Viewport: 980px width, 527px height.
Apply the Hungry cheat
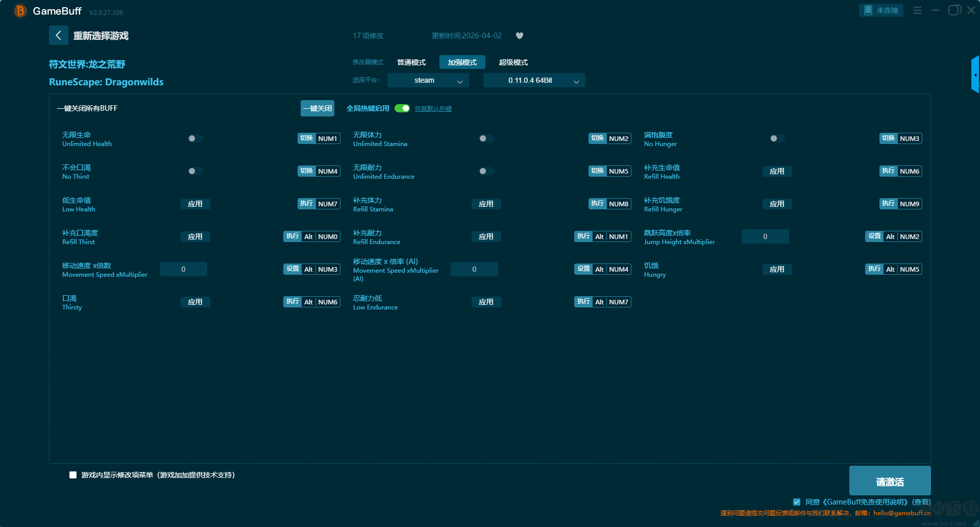click(x=777, y=269)
